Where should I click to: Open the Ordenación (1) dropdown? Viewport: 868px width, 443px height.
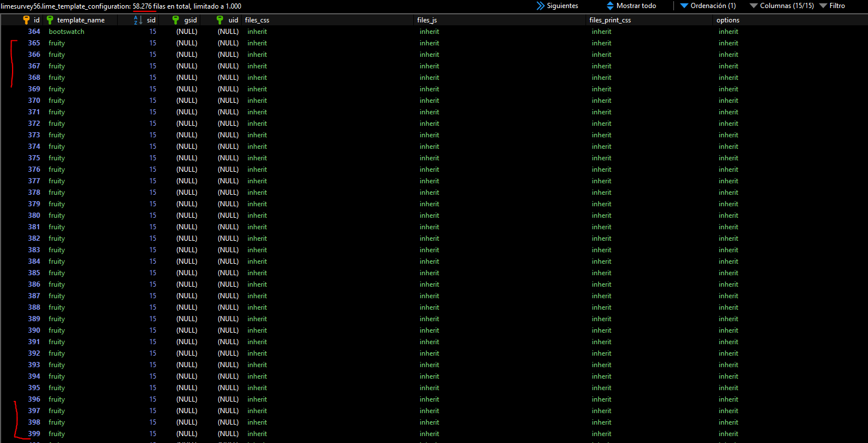[708, 6]
